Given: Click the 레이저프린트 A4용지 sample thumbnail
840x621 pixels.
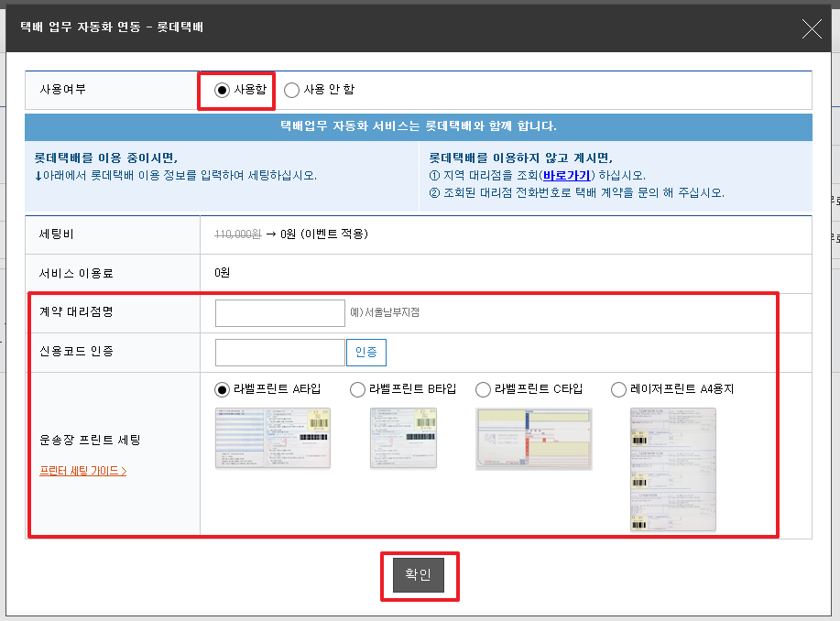Looking at the screenshot, I should click(673, 469).
